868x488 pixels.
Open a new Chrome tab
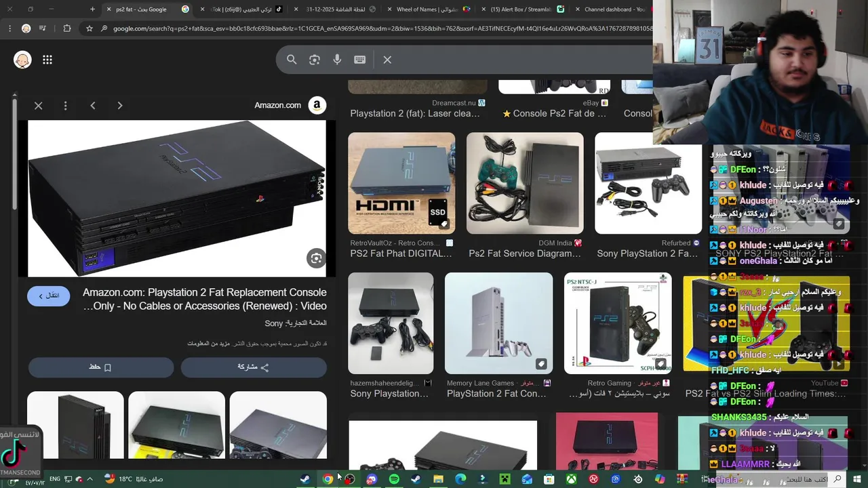point(93,9)
